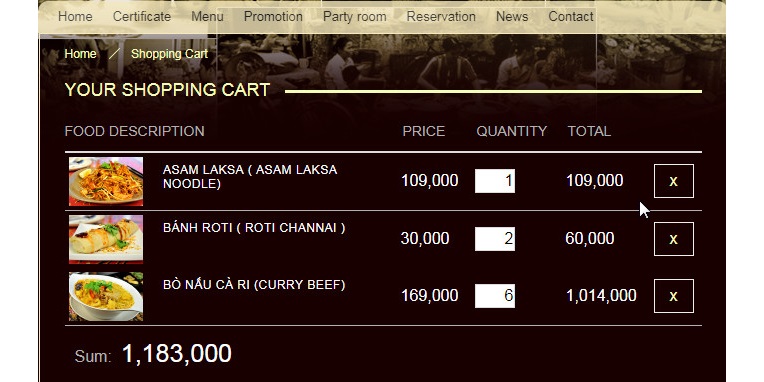Delete Curry Beef row using x button
This screenshot has height=382, width=764.
tap(673, 296)
